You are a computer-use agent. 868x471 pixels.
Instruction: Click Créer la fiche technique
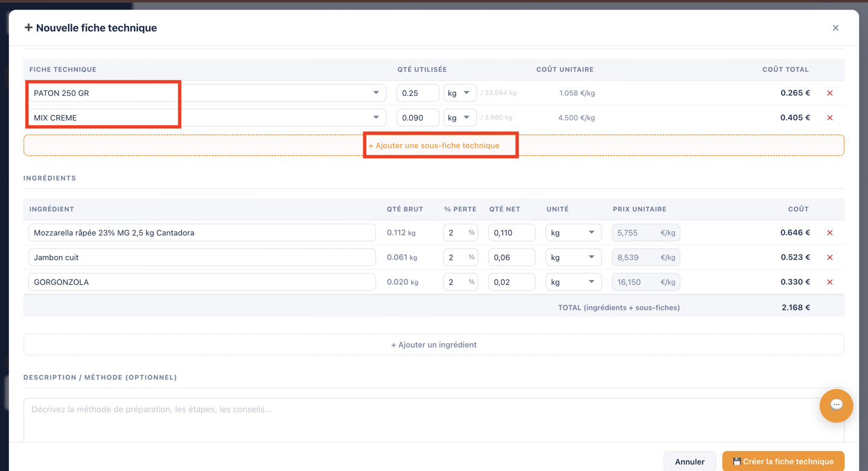tap(783, 461)
